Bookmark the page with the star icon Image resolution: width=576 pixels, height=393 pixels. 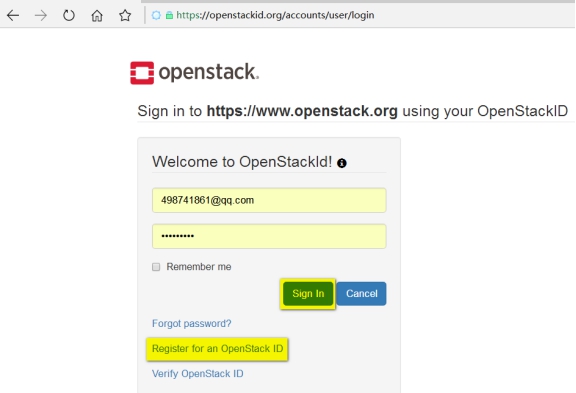click(125, 15)
